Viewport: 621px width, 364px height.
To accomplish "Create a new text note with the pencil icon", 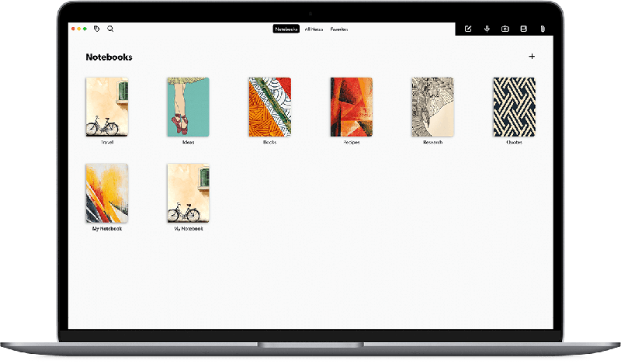I will point(468,29).
